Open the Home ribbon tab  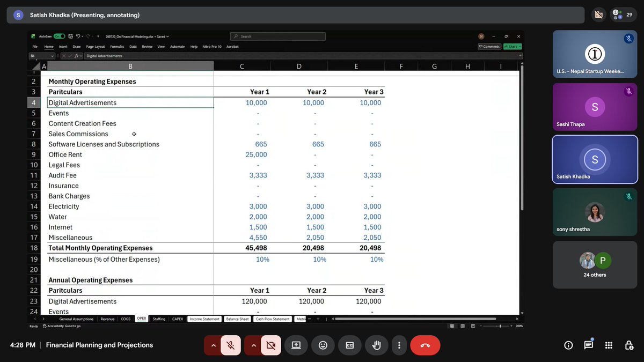[x=49, y=47]
